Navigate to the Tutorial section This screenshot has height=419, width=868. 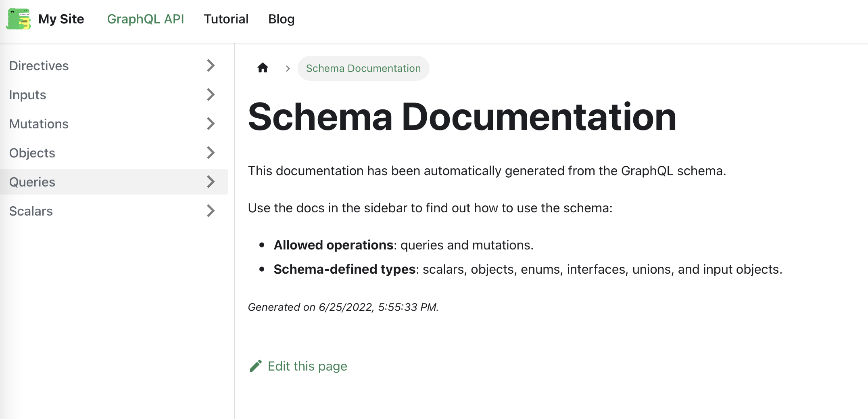point(226,19)
